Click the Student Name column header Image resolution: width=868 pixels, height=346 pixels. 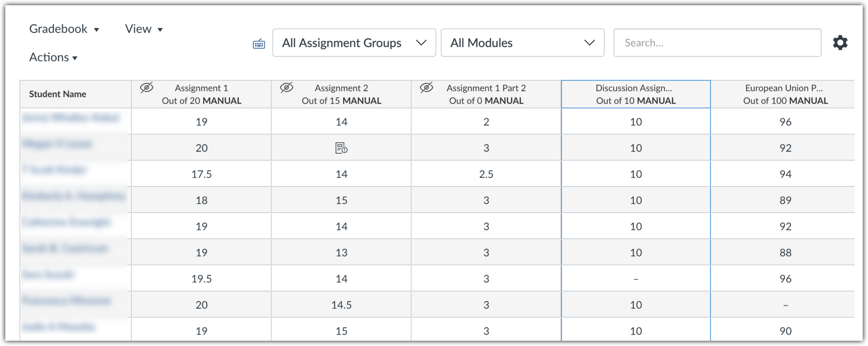[57, 94]
